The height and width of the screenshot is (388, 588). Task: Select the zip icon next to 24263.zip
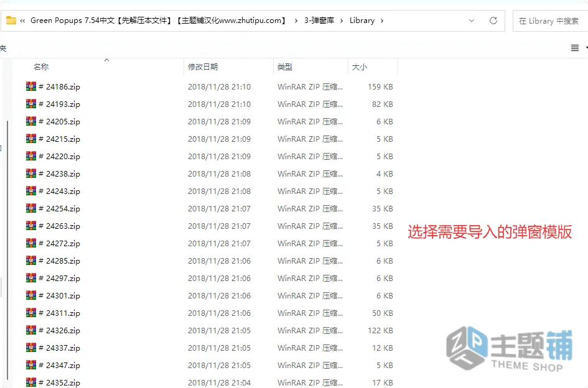[x=31, y=226]
